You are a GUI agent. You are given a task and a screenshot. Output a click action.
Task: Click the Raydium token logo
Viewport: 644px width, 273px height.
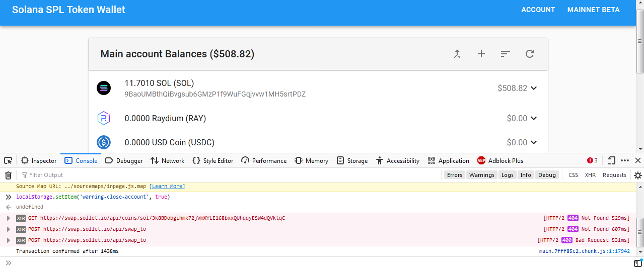pyautogui.click(x=104, y=118)
